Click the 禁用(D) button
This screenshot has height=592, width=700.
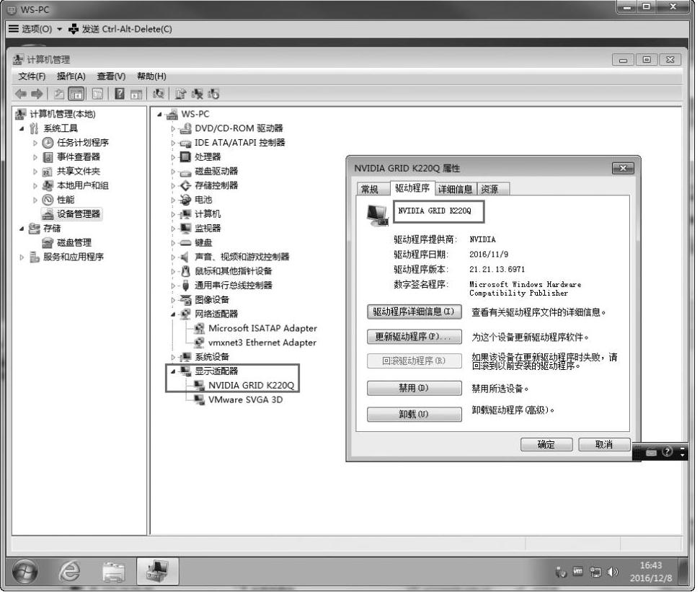pos(414,388)
